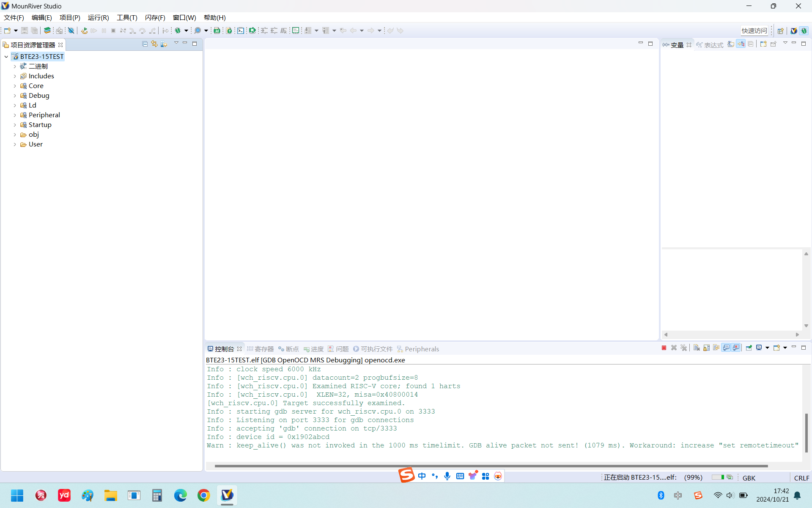Click display selected console icon

click(x=759, y=348)
